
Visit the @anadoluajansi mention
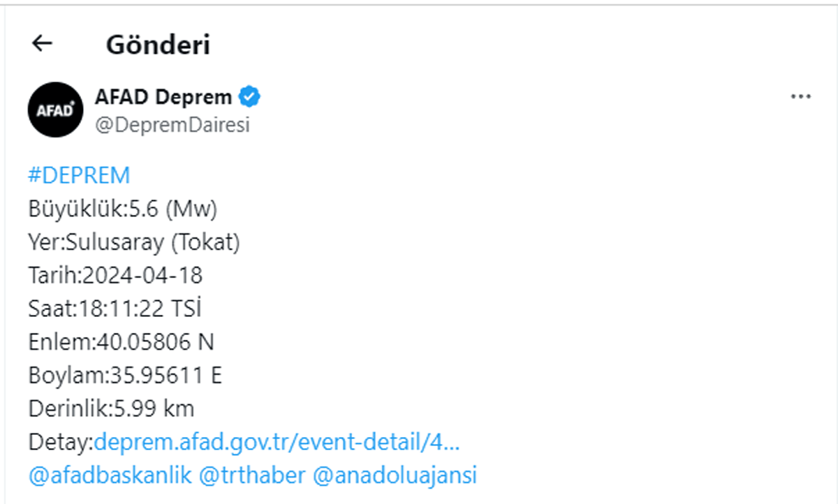click(x=395, y=475)
